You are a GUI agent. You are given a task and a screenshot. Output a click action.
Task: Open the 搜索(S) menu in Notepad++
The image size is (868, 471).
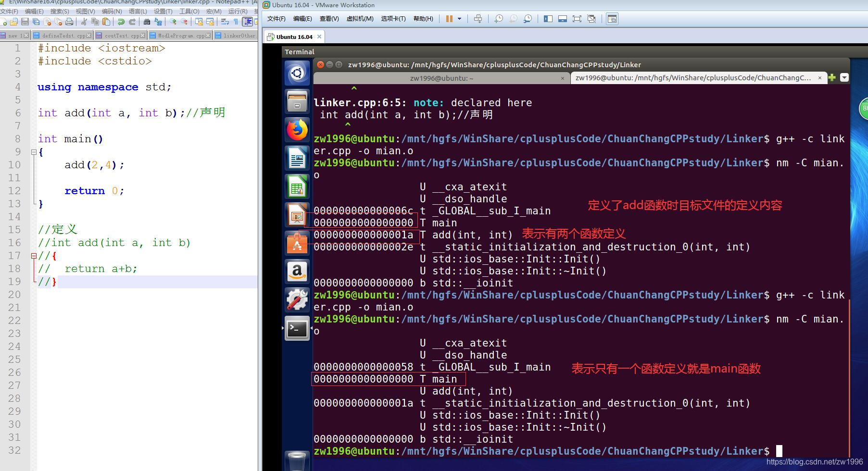pos(60,11)
